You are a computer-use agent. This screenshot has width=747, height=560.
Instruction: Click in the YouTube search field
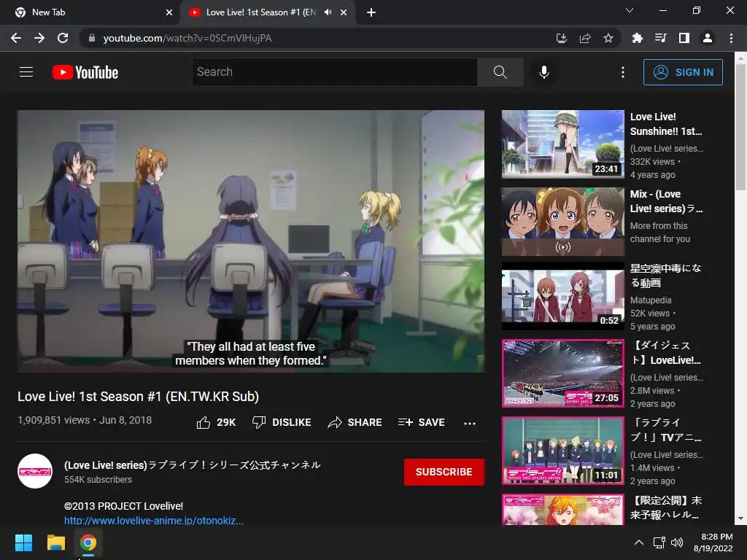(334, 72)
